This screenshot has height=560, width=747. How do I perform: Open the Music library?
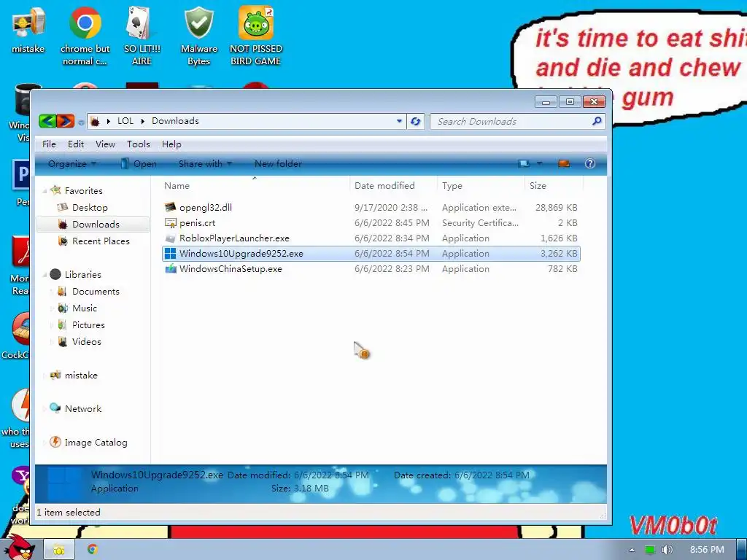point(85,308)
